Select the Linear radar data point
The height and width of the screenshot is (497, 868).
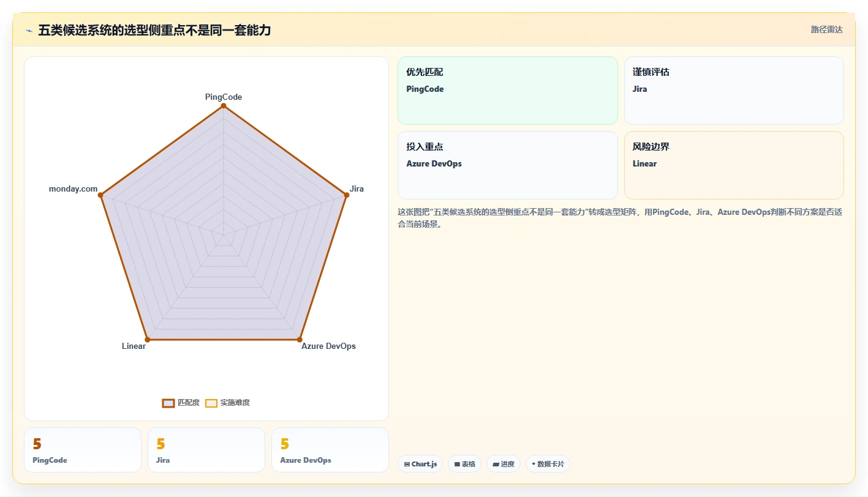point(148,339)
